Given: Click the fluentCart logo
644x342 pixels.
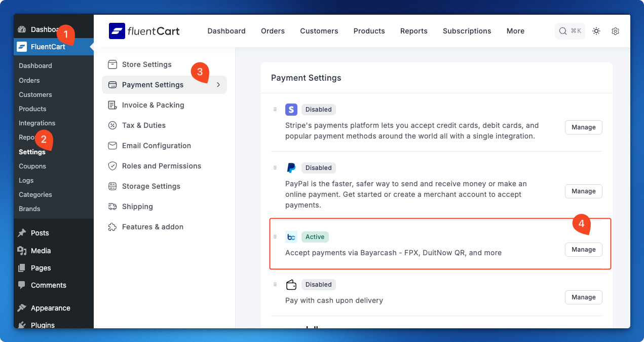Looking at the screenshot, I should click(x=144, y=31).
